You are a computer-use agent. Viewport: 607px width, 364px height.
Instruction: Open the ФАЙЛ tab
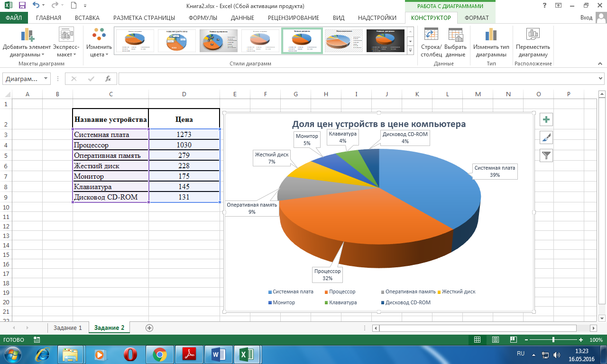14,18
